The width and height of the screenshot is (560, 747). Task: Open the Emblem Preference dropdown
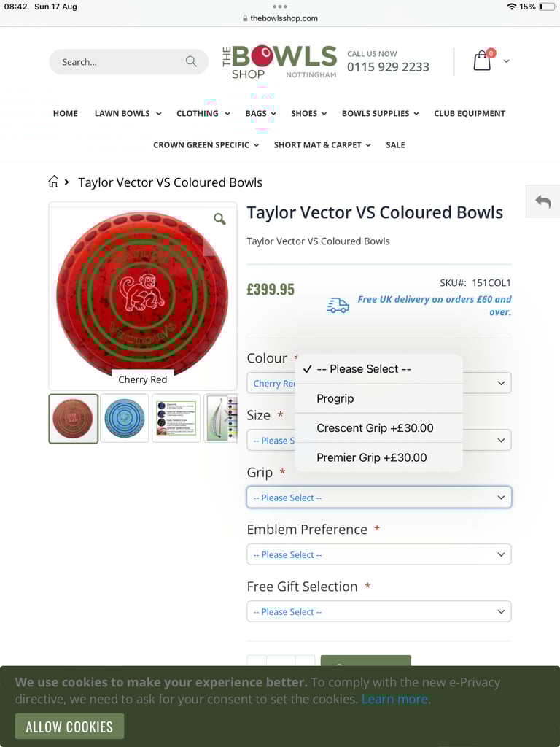379,554
